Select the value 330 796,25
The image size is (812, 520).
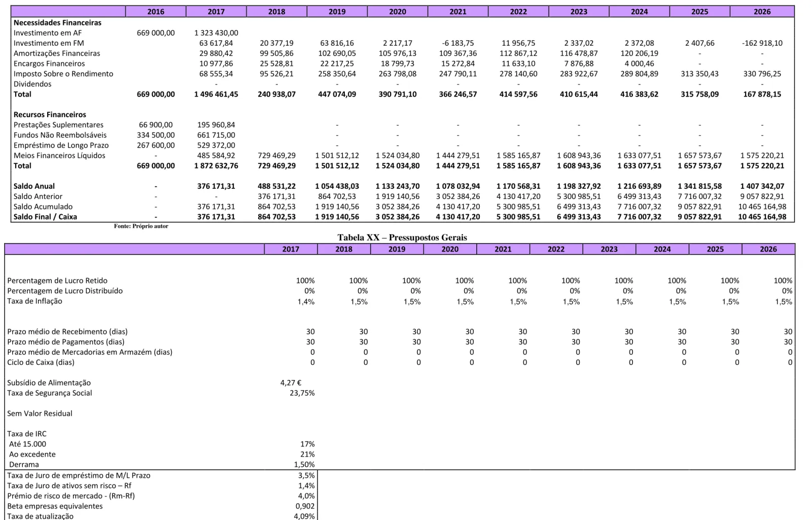[x=762, y=74]
